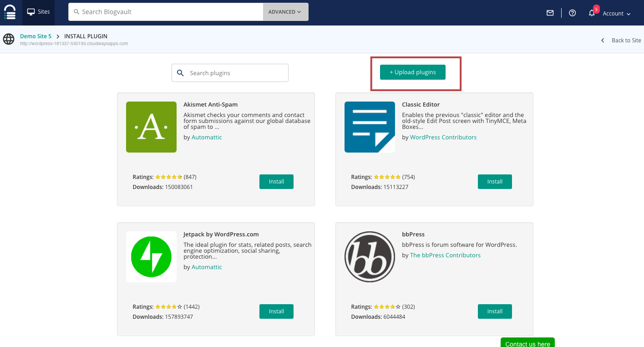
Task: Click Jetpack downloads count 157893747
Action: pyautogui.click(x=179, y=316)
